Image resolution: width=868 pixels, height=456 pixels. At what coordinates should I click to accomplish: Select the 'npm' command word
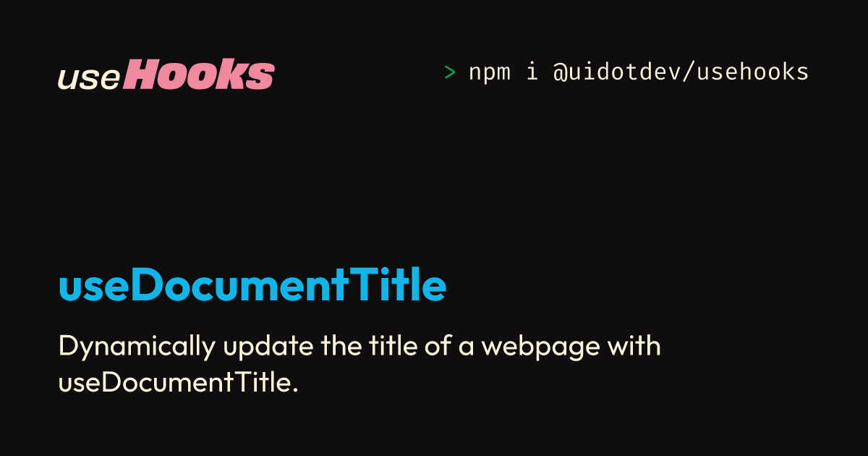[x=490, y=72]
